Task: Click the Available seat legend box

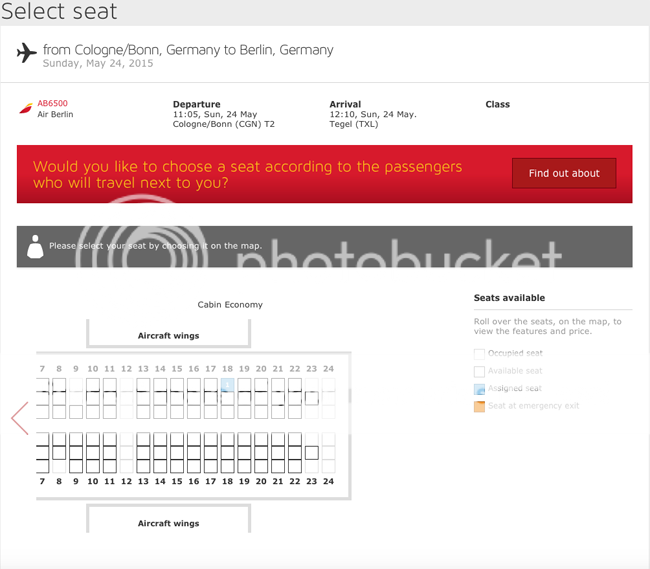Action: point(479,371)
